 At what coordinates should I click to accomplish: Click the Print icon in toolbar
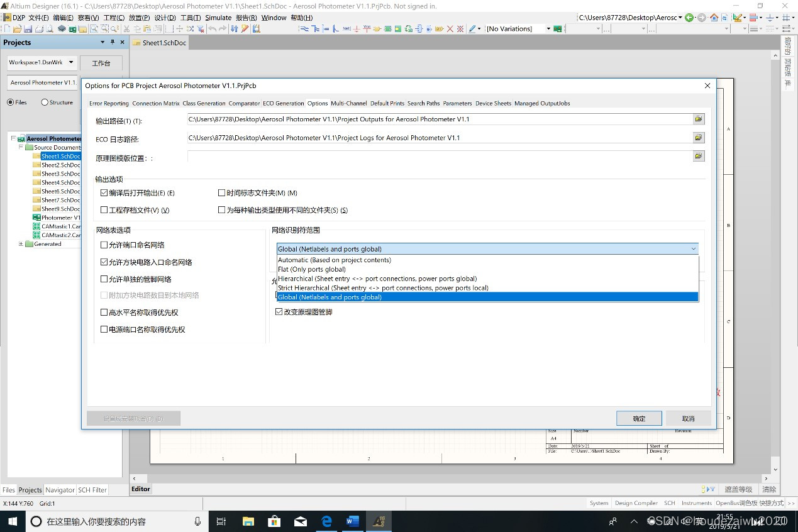[39, 29]
